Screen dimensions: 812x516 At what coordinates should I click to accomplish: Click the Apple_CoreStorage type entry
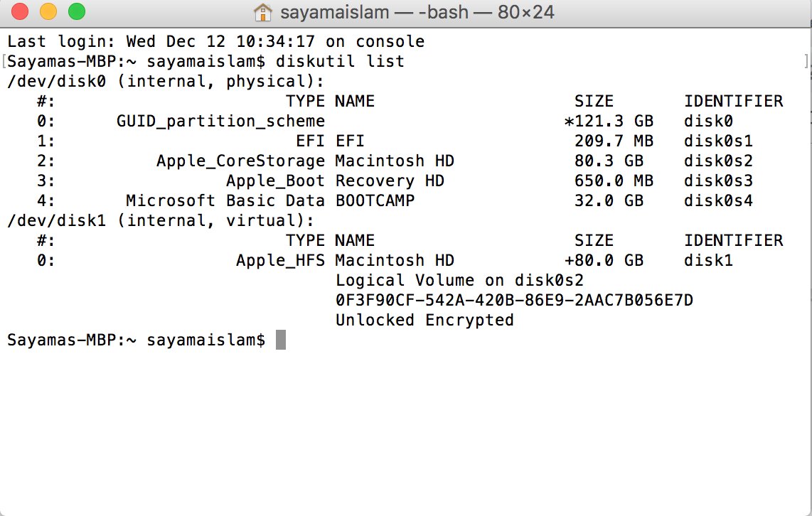pyautogui.click(x=240, y=161)
